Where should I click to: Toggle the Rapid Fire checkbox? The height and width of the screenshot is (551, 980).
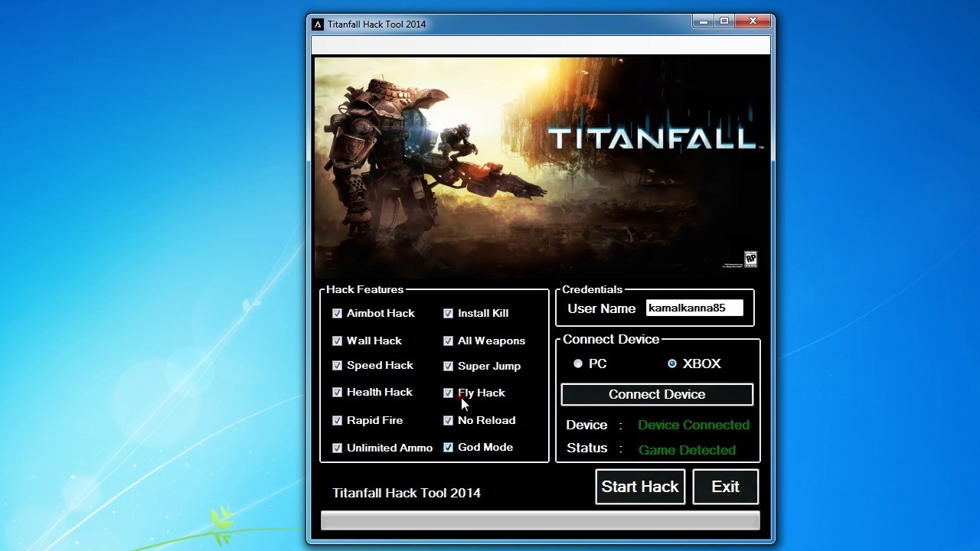[337, 420]
